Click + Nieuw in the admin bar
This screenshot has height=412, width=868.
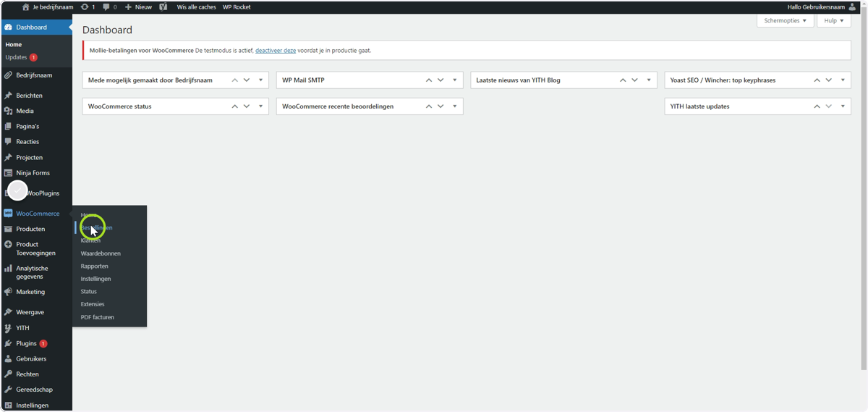138,7
